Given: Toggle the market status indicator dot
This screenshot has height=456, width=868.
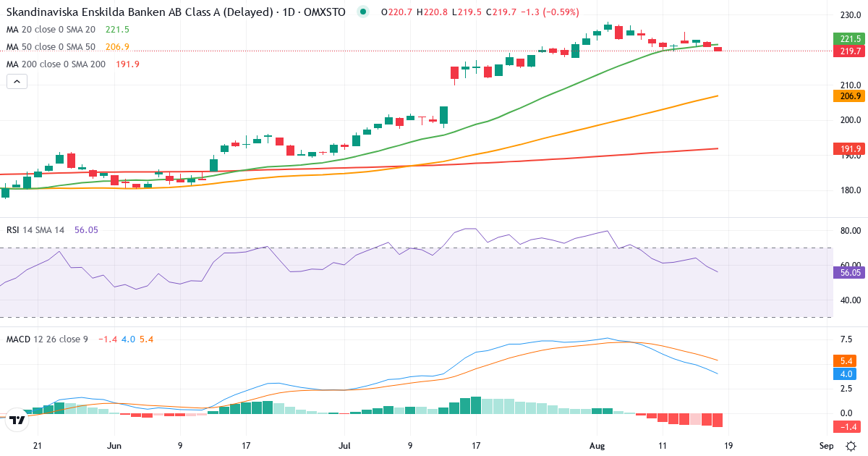Looking at the screenshot, I should 363,12.
